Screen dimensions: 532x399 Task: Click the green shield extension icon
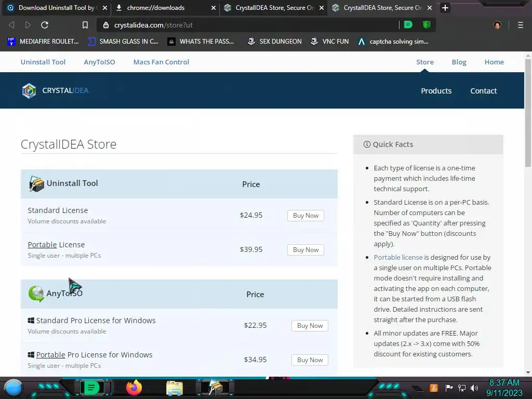(x=427, y=25)
